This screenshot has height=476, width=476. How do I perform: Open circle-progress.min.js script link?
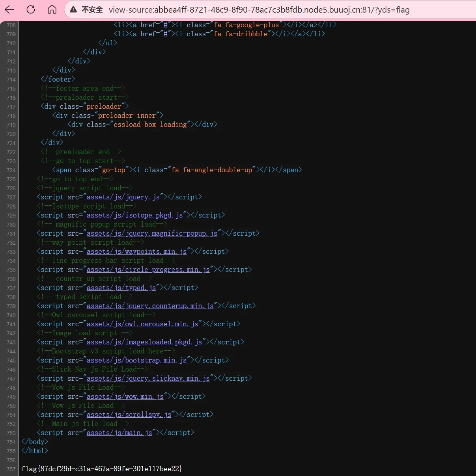pyautogui.click(x=148, y=270)
